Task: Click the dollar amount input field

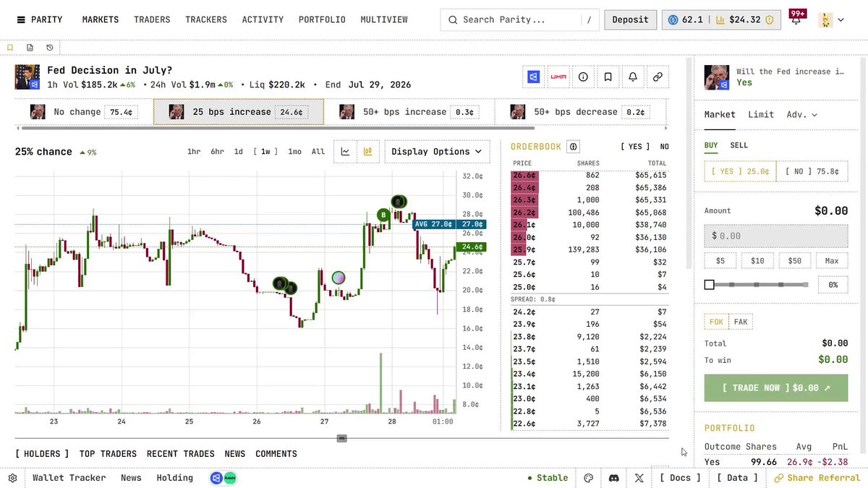Action: click(x=776, y=236)
